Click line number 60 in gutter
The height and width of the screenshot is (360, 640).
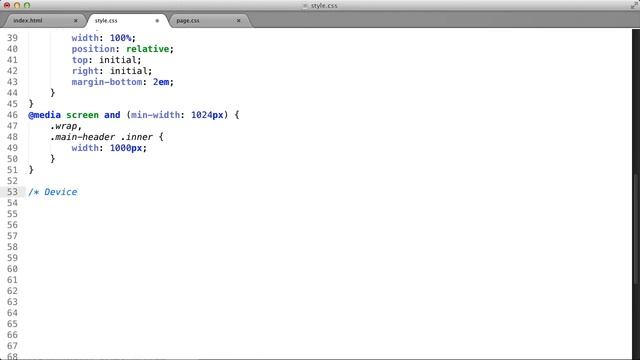[12, 269]
